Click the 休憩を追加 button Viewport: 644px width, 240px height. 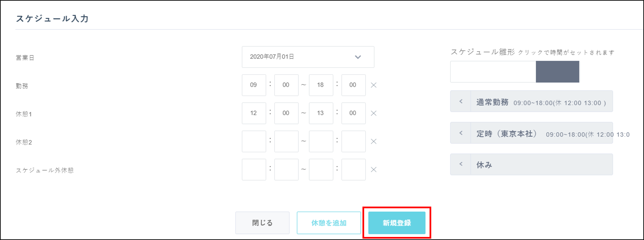(x=329, y=223)
